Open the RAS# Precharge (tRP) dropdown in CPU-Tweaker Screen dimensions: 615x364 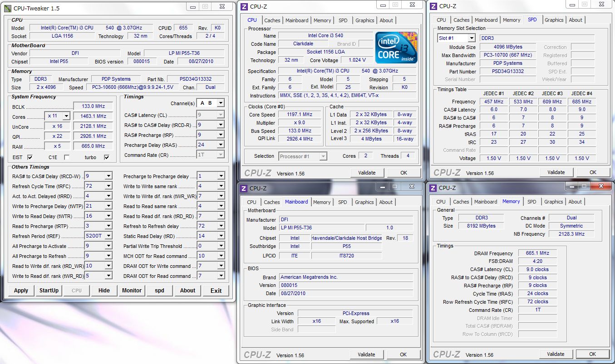(x=221, y=135)
